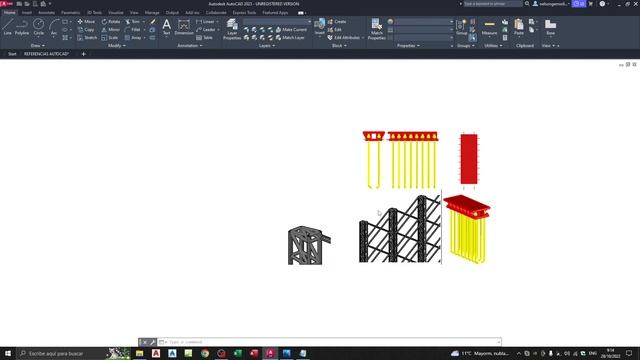
Task: Open Layer Properties manager
Action: pyautogui.click(x=232, y=29)
